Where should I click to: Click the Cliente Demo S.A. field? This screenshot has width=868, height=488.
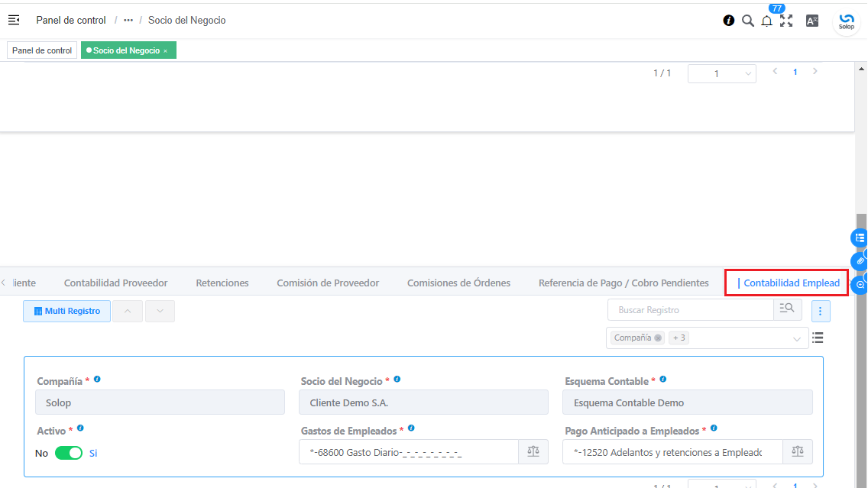click(x=423, y=402)
